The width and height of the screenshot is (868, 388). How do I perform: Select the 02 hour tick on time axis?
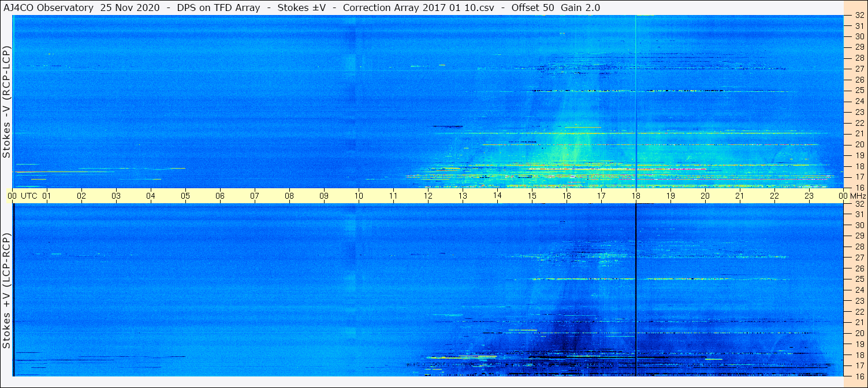81,196
